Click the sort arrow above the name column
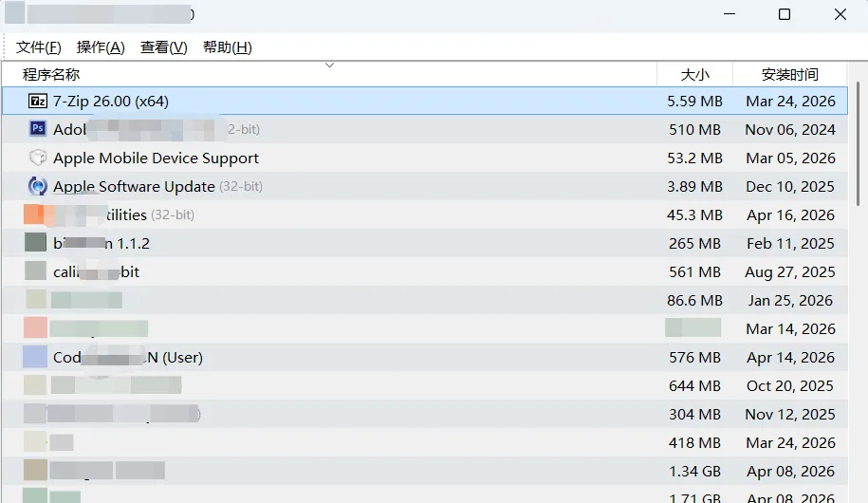 [x=329, y=65]
